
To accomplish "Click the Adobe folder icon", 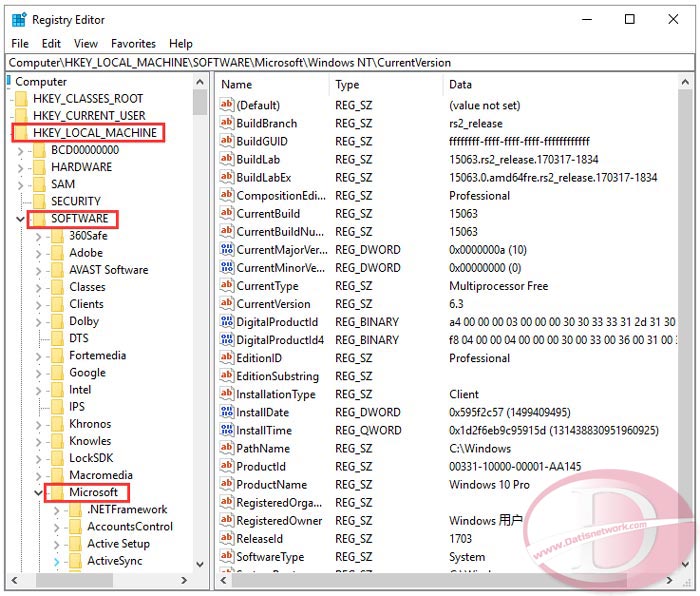I will [57, 253].
